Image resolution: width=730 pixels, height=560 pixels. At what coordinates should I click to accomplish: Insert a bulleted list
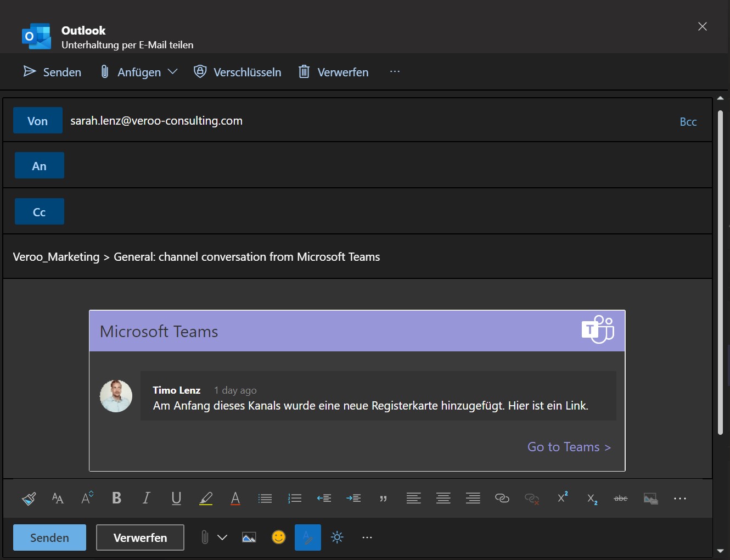tap(265, 499)
